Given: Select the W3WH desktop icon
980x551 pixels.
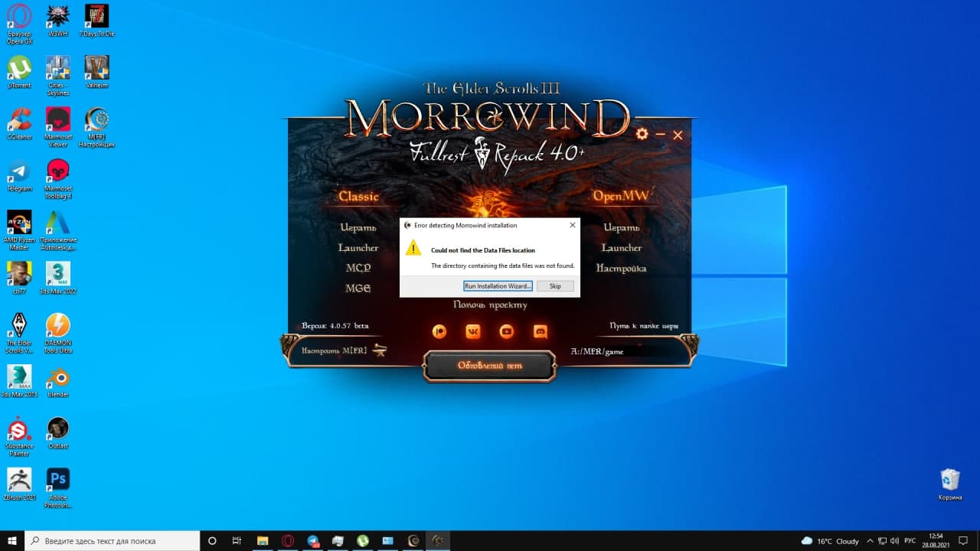Looking at the screenshot, I should pos(58,21).
